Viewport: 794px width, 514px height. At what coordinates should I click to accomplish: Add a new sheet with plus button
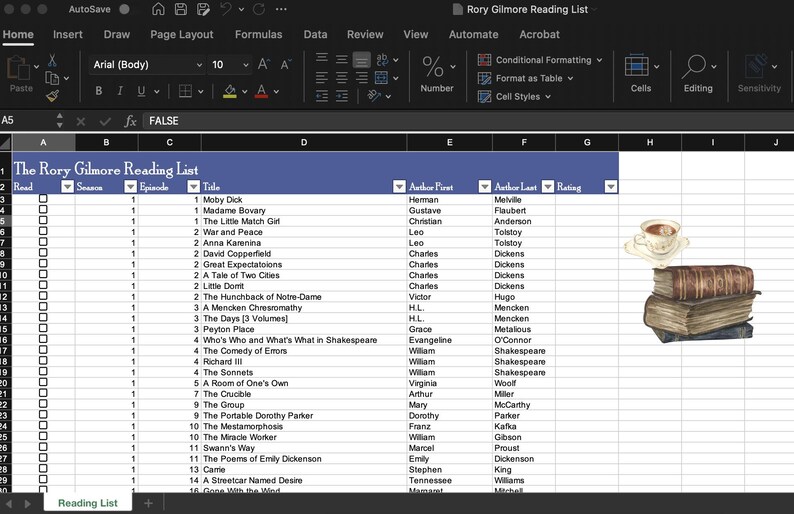(x=148, y=503)
